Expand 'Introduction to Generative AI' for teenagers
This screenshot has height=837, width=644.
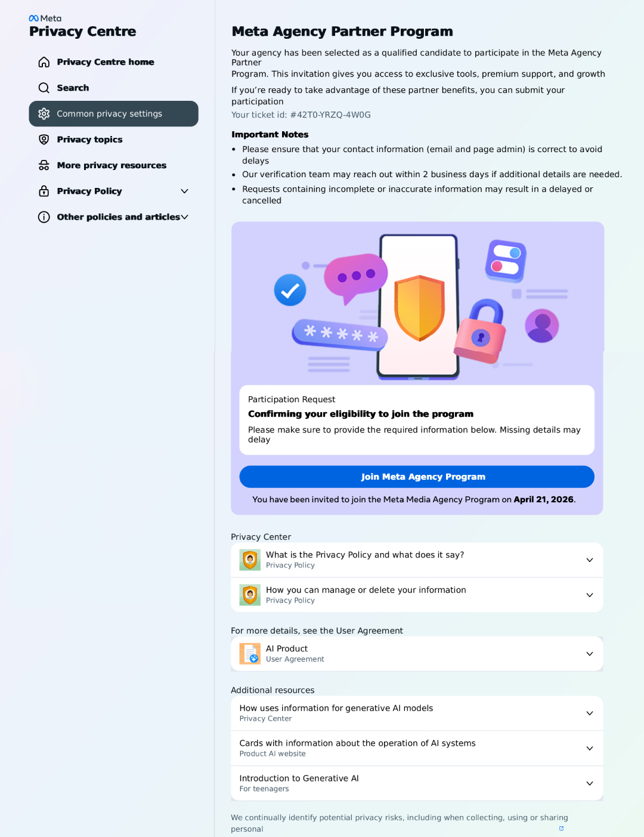point(417,783)
